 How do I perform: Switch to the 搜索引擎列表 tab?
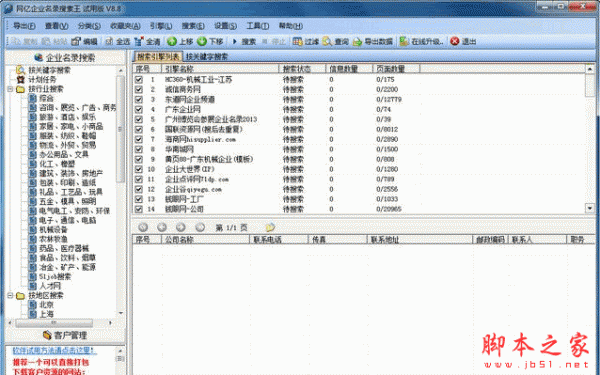tap(158, 57)
